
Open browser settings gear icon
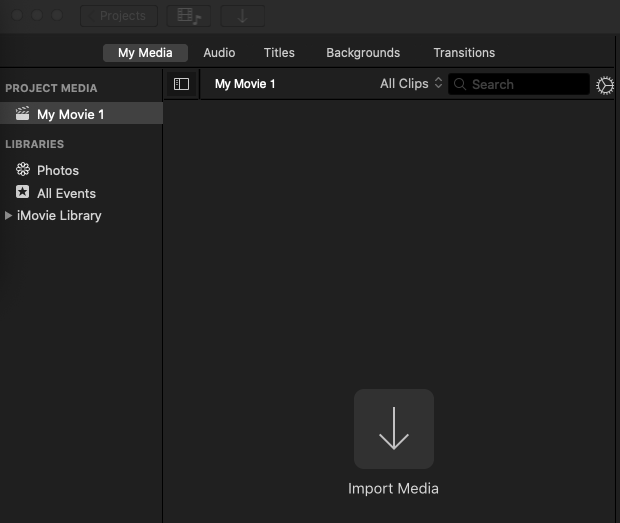tap(605, 85)
